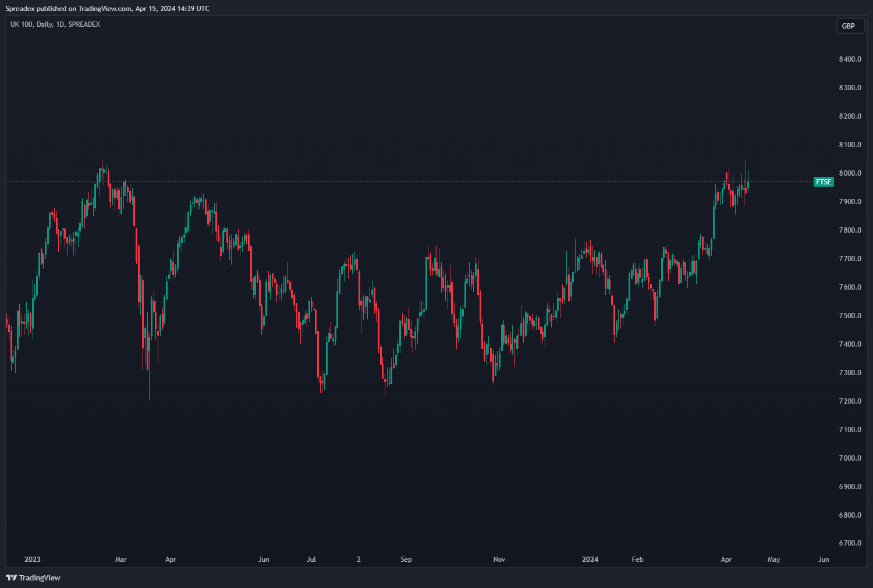Click the 8400.0 price axis label

[850, 59]
